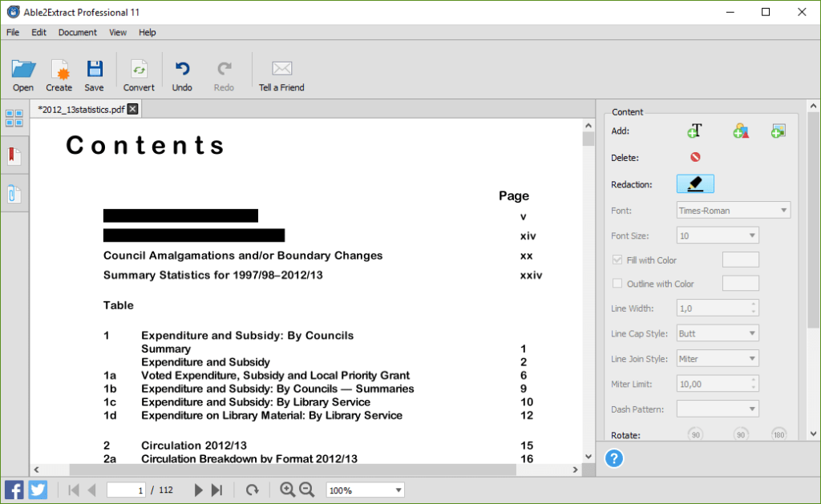Select the Redaction marker tool

pos(694,183)
